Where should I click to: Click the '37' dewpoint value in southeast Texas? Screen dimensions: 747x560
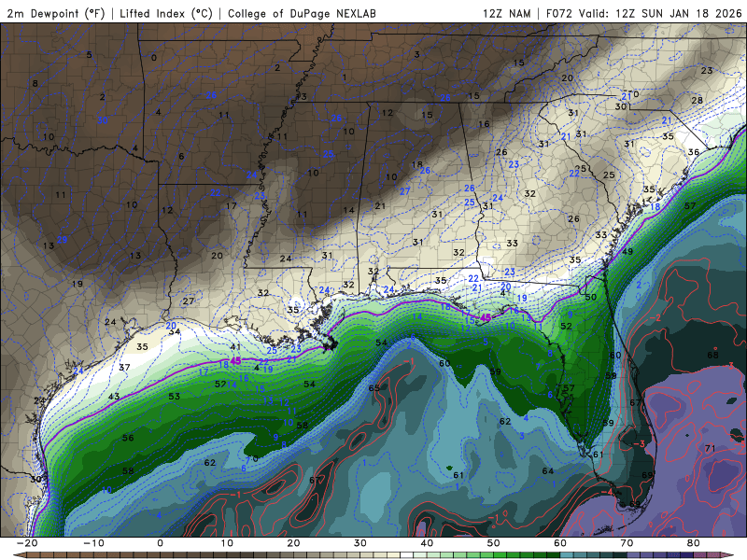(124, 367)
